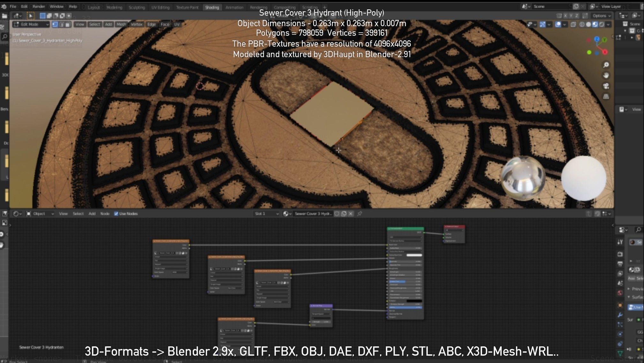The width and height of the screenshot is (644, 363).
Task: Click the material name field Sewer Cover 3 Hydr
Action: point(313,214)
